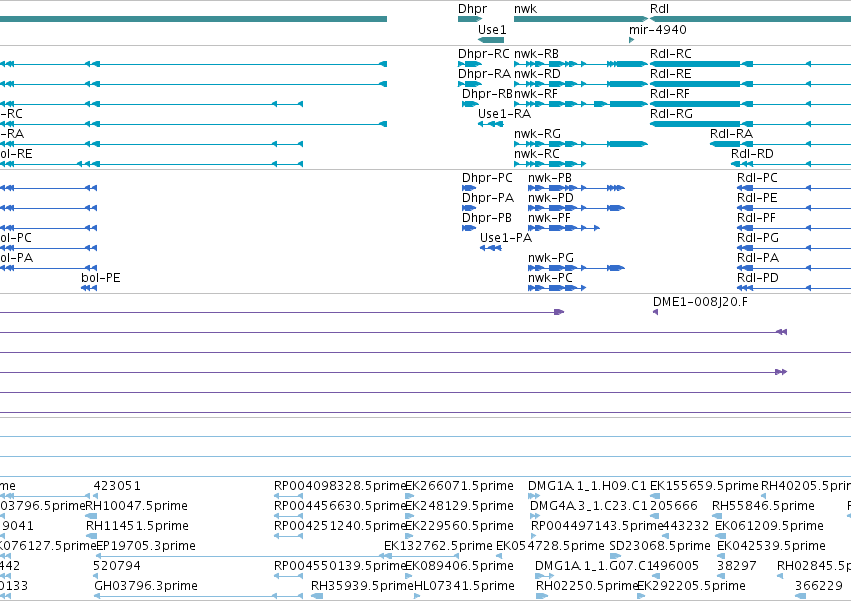Click the EP19705.3prime EST label

pyautogui.click(x=145, y=546)
